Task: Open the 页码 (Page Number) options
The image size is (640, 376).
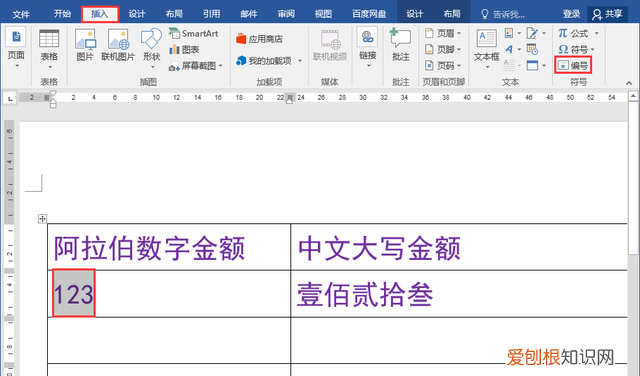Action: (443, 65)
